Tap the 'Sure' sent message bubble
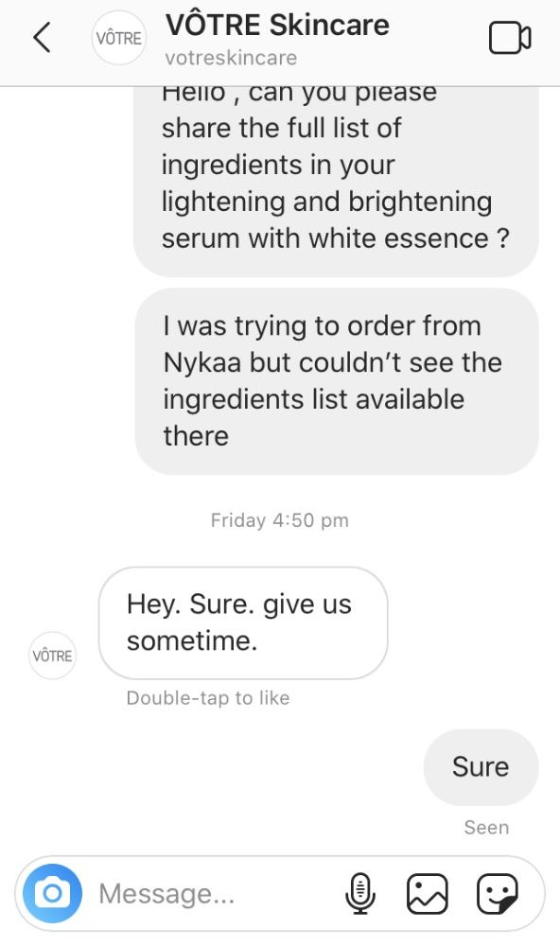The height and width of the screenshot is (946, 560). (481, 767)
